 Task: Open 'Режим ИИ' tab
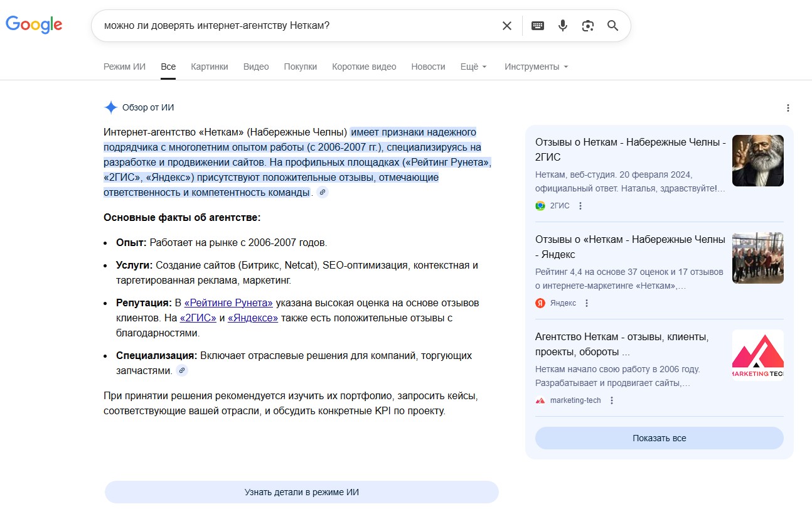click(x=124, y=67)
